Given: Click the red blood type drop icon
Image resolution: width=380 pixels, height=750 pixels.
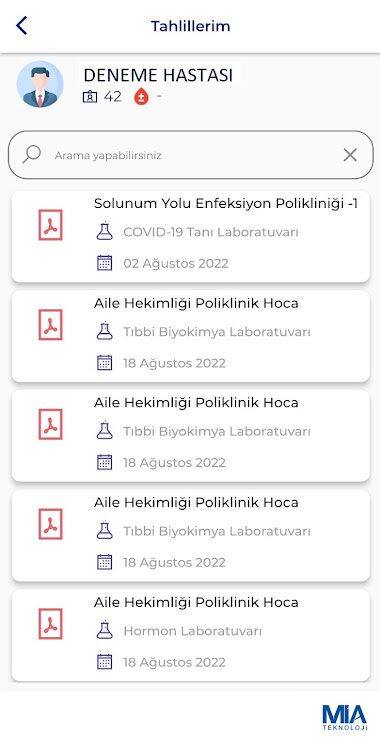Looking at the screenshot, I should point(141,97).
